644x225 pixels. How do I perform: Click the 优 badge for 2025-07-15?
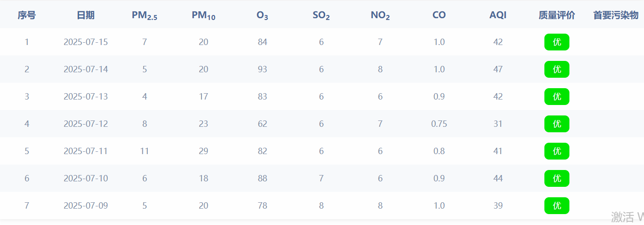tap(557, 42)
